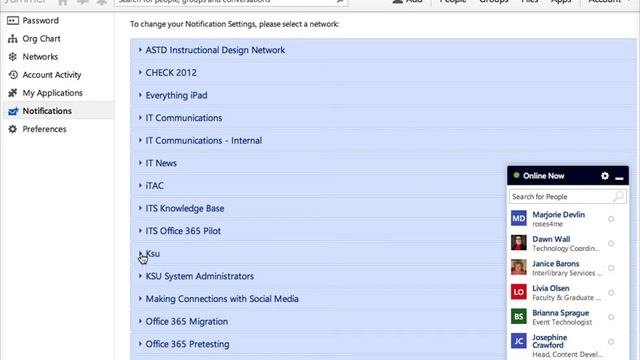This screenshot has height=360, width=640.
Task: Click the Online Now header title
Action: tap(543, 176)
